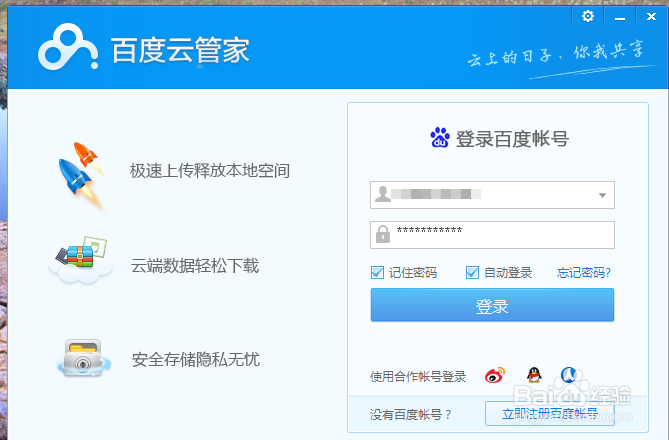This screenshot has width=669, height=440.
Task: Focus the password input field
Action: point(492,235)
